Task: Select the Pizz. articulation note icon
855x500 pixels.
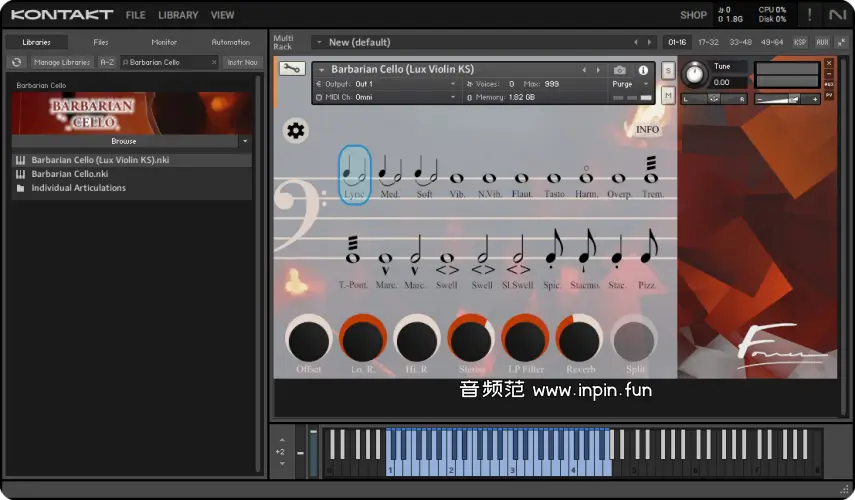Action: coord(649,251)
